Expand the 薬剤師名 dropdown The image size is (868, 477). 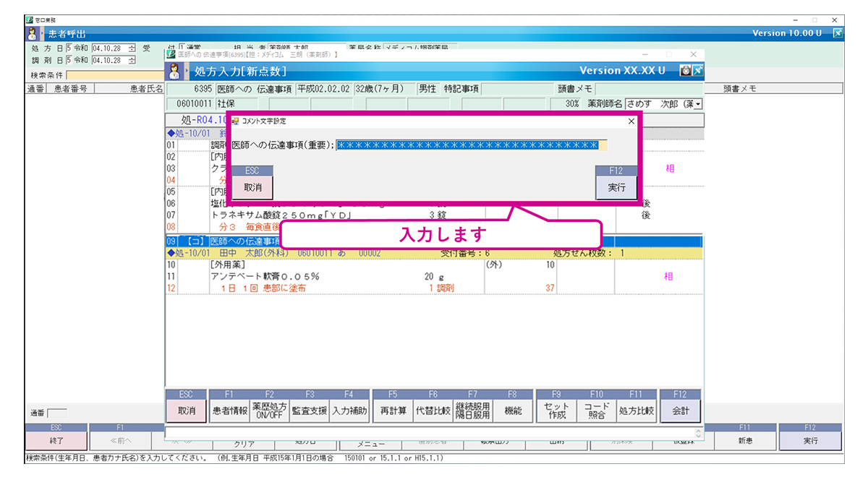[698, 104]
